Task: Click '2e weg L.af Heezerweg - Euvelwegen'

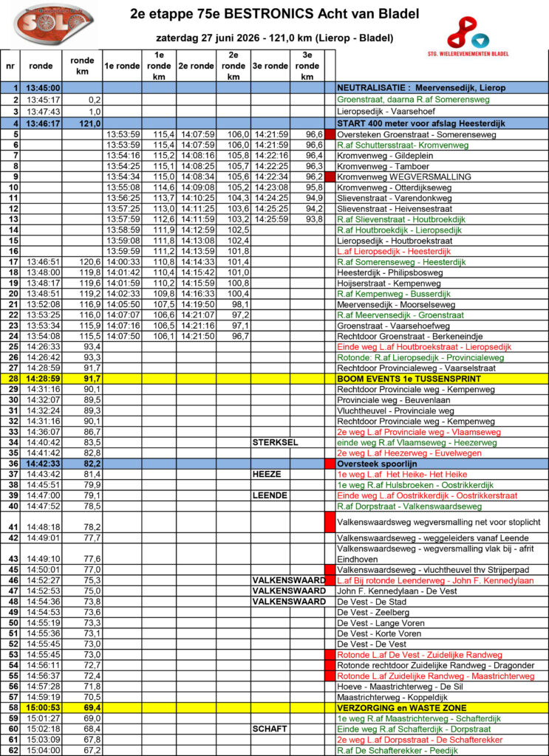Action: click(409, 453)
